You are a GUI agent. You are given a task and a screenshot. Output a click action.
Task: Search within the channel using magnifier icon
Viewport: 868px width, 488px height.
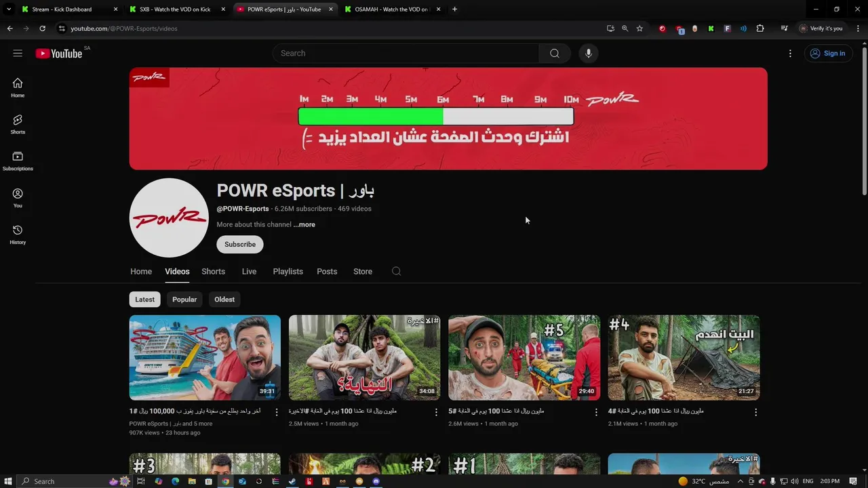[x=397, y=271]
